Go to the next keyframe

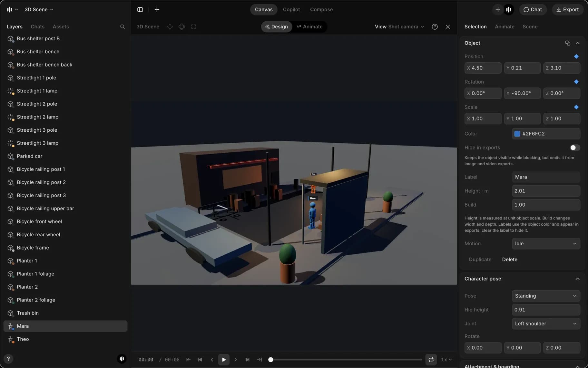click(x=247, y=360)
